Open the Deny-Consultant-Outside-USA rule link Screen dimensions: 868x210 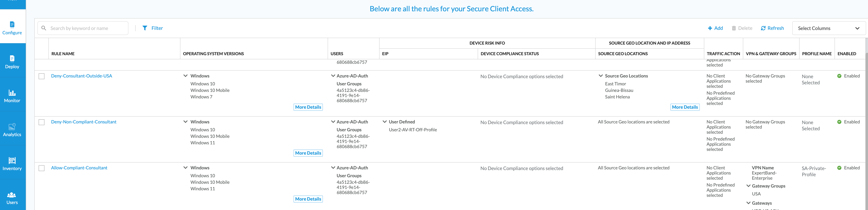coord(82,76)
